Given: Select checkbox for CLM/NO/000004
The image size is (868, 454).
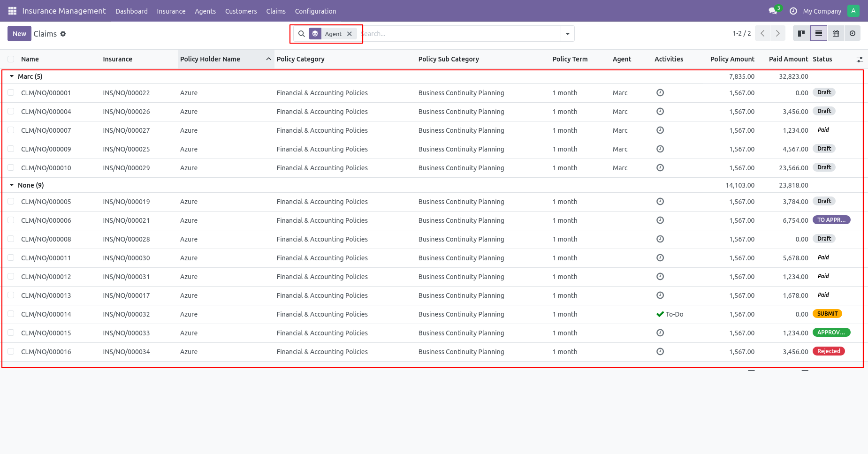Looking at the screenshot, I should [11, 112].
